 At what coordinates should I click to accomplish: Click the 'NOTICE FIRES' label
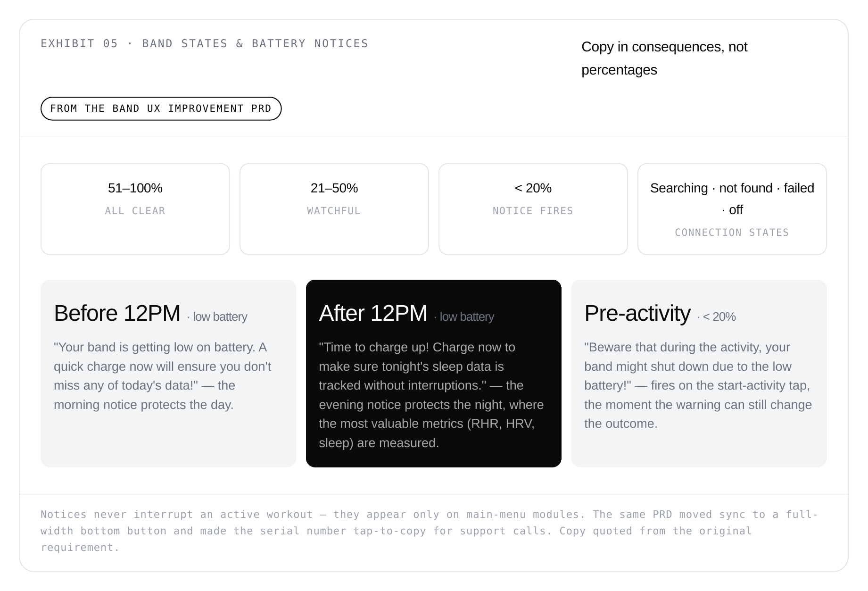point(533,211)
